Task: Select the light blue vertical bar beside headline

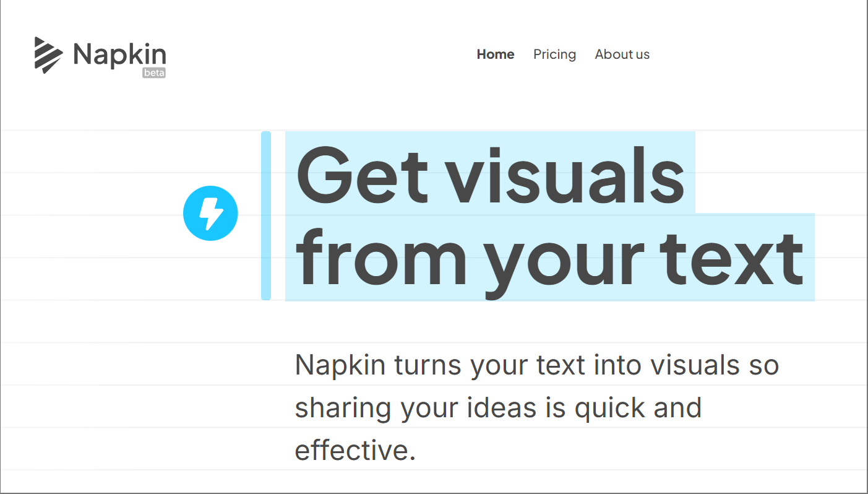Action: pyautogui.click(x=266, y=215)
